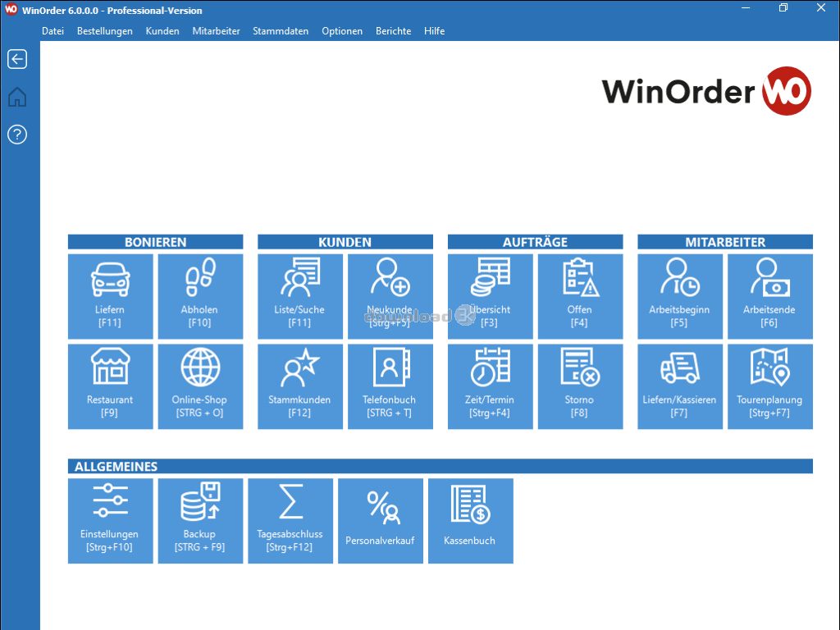Image resolution: width=840 pixels, height=630 pixels.
Task: Open the Restaurant order tile
Action: tap(111, 386)
